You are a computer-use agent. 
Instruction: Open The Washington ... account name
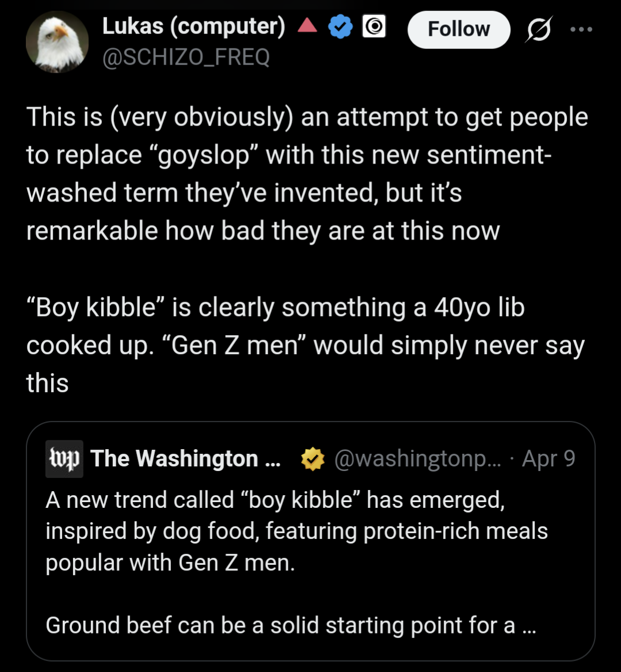(185, 459)
